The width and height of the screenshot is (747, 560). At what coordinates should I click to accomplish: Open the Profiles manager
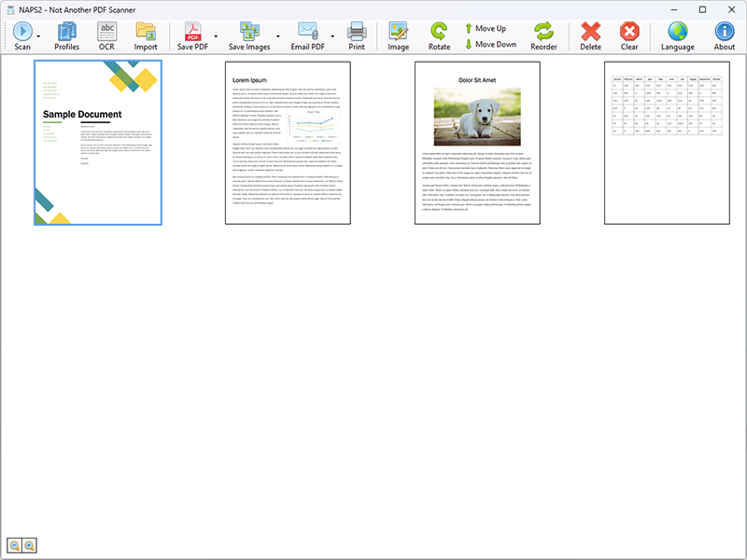67,35
